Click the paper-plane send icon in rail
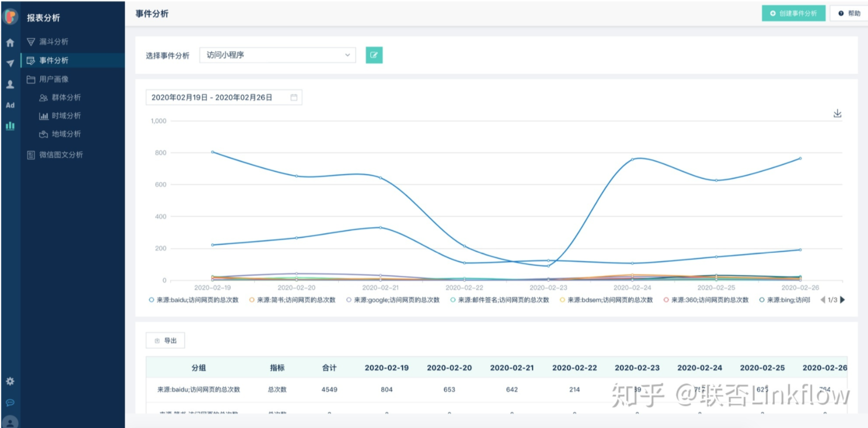The height and width of the screenshot is (428, 868). (10, 63)
